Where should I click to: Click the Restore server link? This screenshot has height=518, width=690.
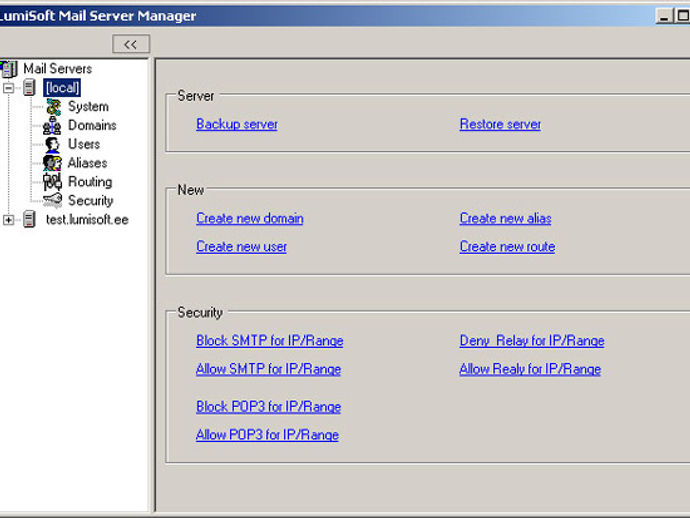[x=500, y=124]
